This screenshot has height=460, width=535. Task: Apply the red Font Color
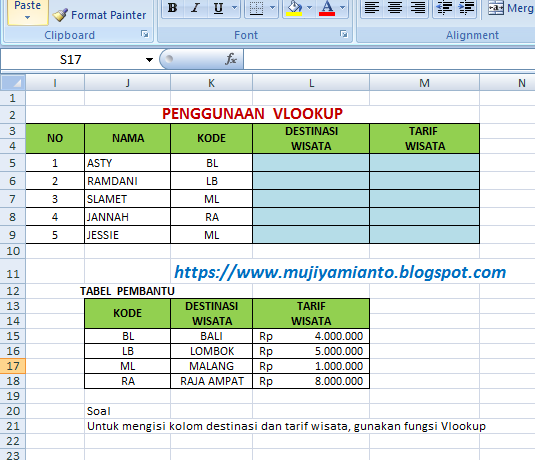327,8
